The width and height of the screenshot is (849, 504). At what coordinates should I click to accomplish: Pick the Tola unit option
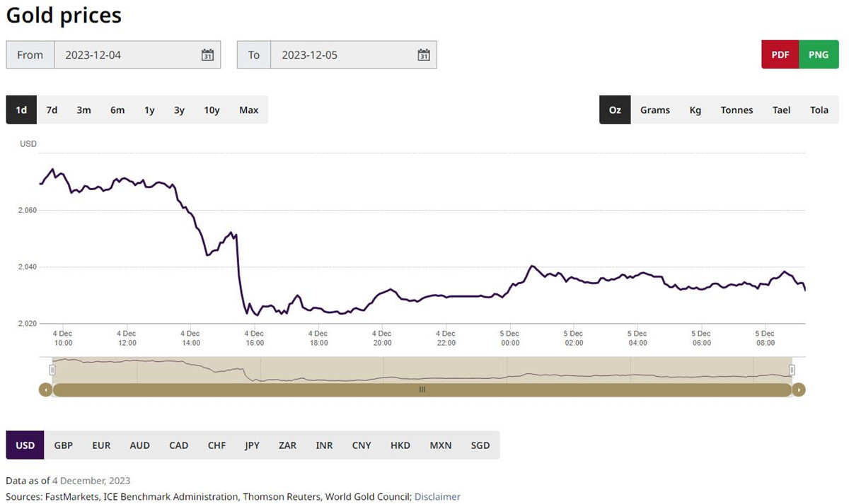tap(819, 110)
